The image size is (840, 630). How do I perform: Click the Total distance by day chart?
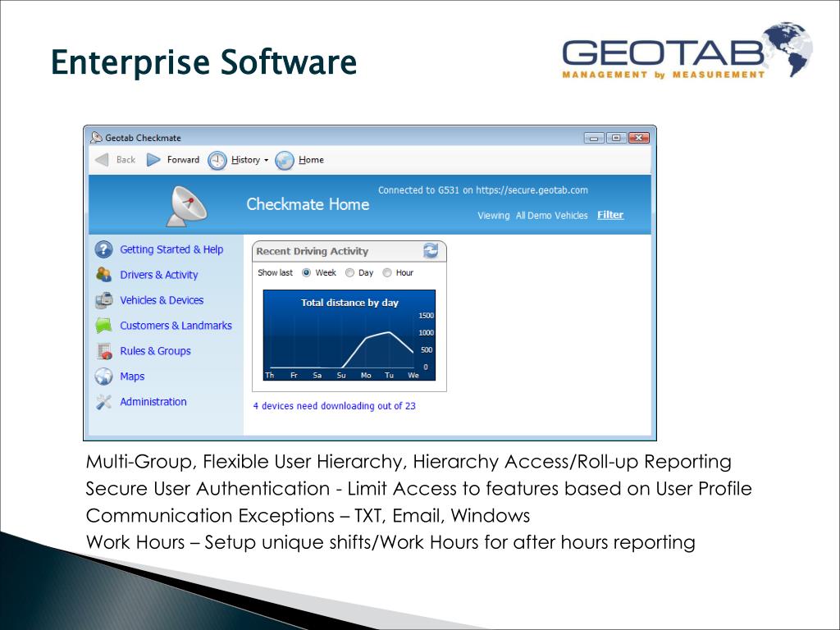(x=349, y=336)
